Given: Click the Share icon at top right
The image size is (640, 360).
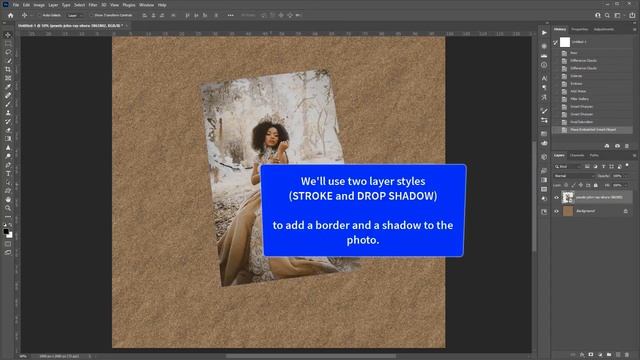Looking at the screenshot, I should (632, 15).
